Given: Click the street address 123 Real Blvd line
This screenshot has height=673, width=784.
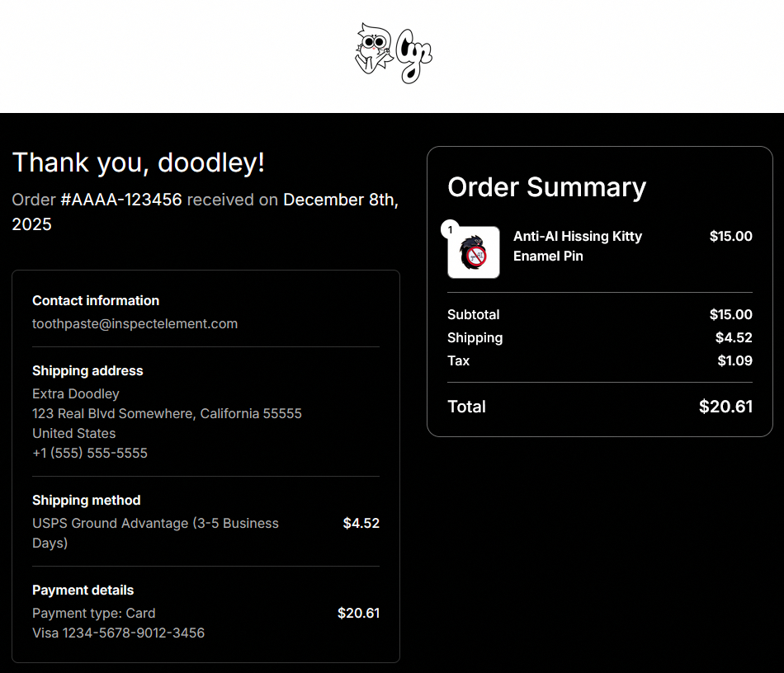Looking at the screenshot, I should coord(167,413).
